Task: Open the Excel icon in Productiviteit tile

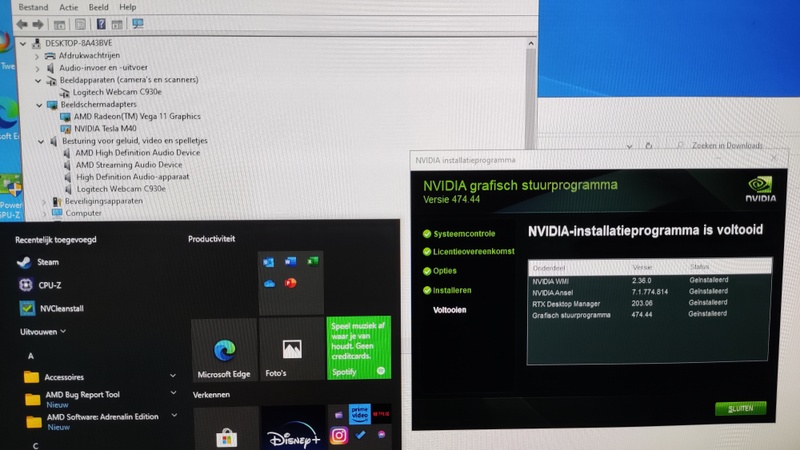Action: point(313,261)
